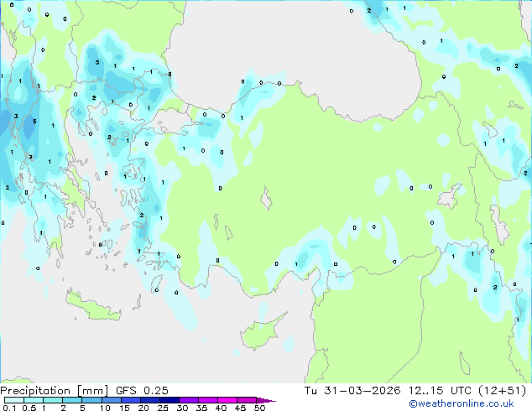
Task: Click the island of Crete on map
Action: coord(92,306)
